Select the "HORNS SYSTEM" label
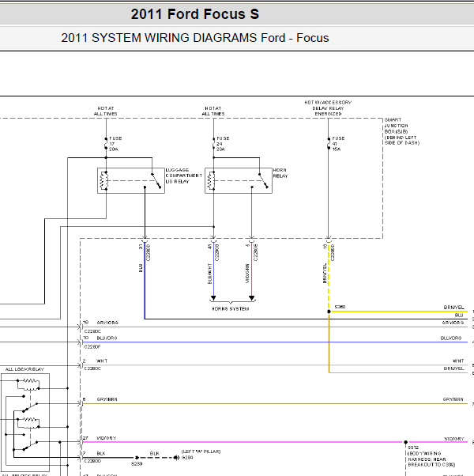Screen dimensions: 474x476 point(231,309)
